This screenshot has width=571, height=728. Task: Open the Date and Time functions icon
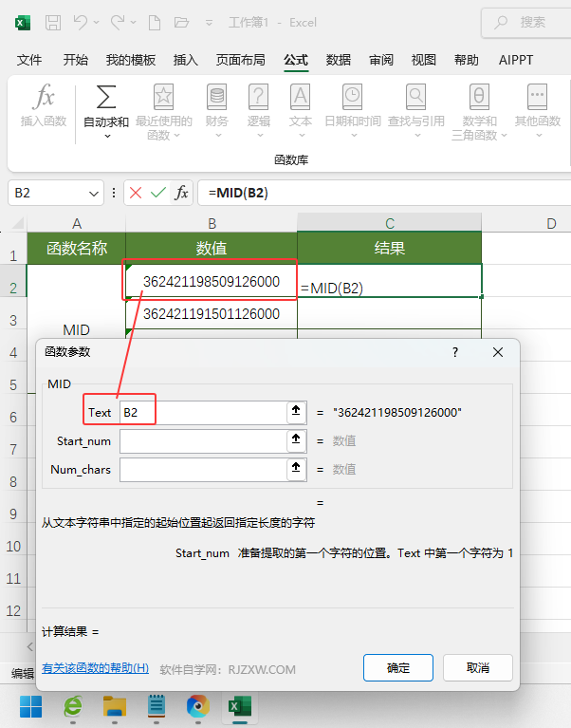click(x=353, y=97)
